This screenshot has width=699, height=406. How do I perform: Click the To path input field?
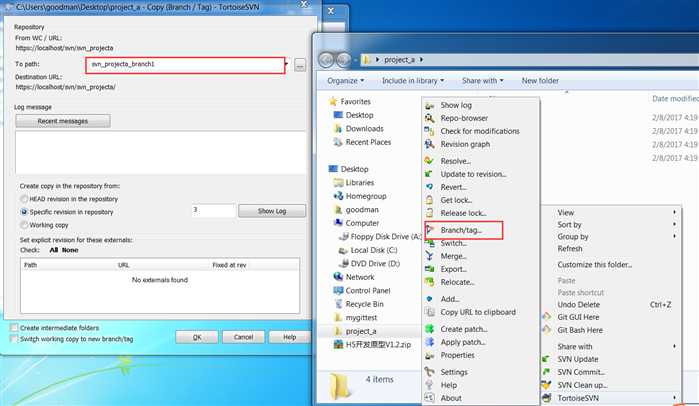click(x=185, y=65)
